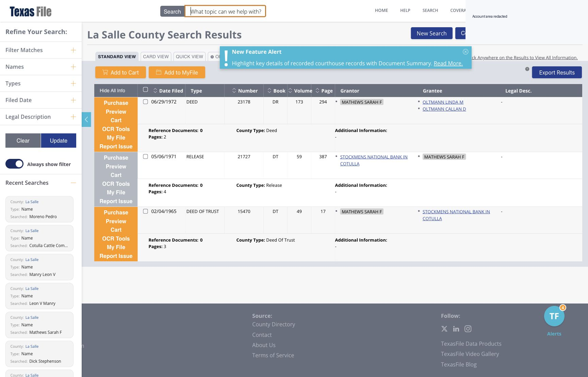Switch to the Quick View tab
This screenshot has width=588, height=377.
tap(190, 56)
